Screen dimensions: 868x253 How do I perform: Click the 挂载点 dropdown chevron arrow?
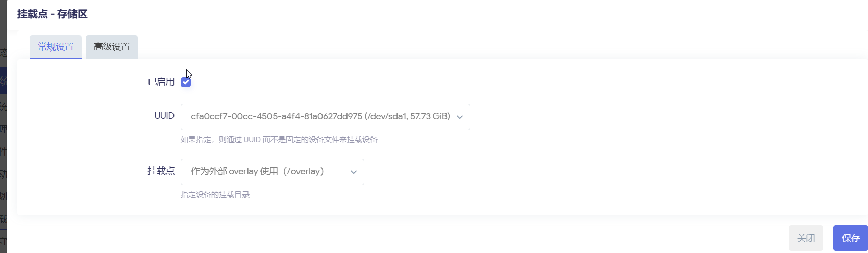[354, 172]
